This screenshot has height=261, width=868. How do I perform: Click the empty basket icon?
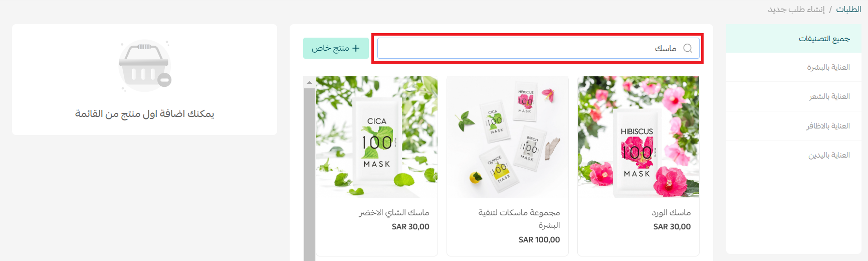pyautogui.click(x=145, y=66)
